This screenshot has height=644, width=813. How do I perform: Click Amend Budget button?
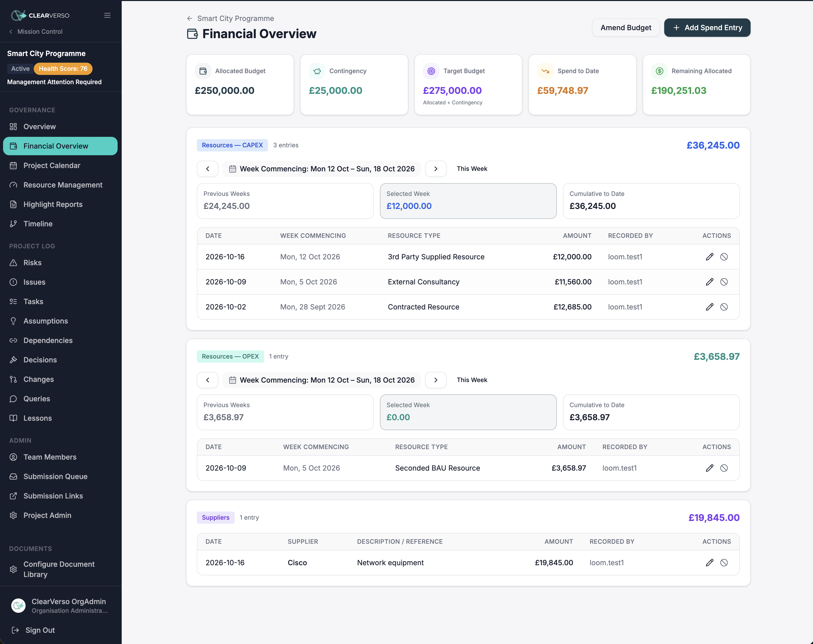pyautogui.click(x=626, y=28)
